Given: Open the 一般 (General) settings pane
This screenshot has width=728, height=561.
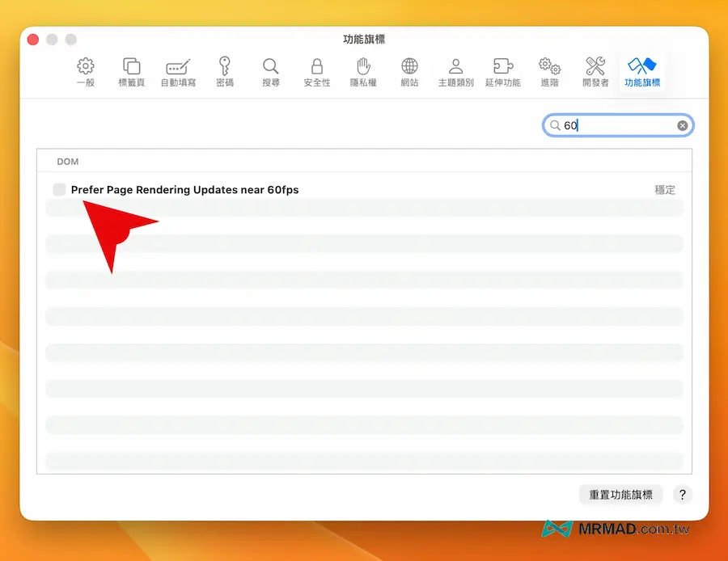Looking at the screenshot, I should pyautogui.click(x=86, y=70).
